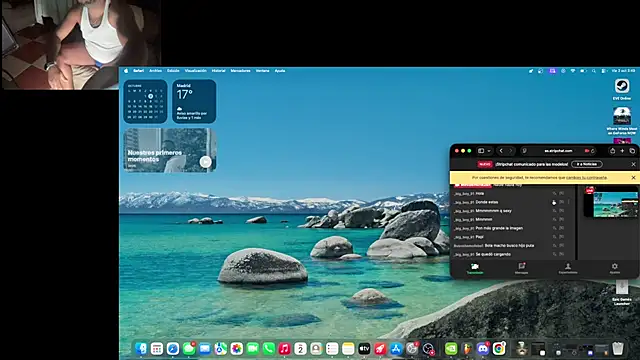Open the Apple menu
The image size is (640, 360).
pyautogui.click(x=126, y=71)
